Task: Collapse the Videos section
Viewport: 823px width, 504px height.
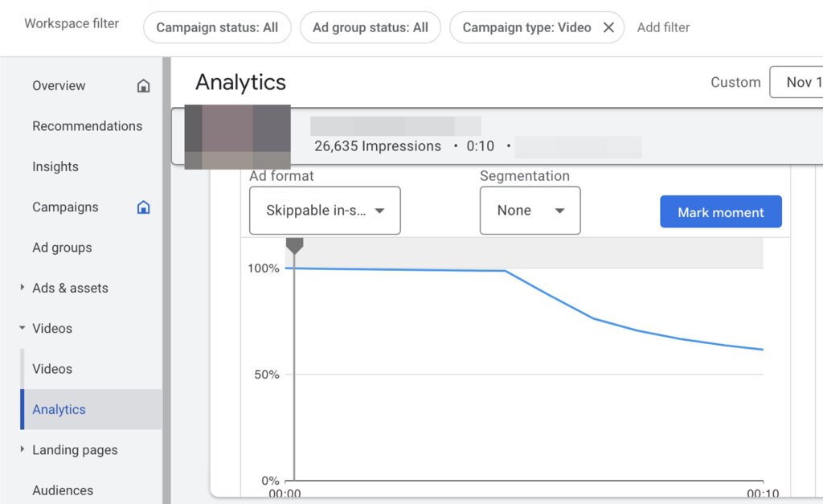Action: tap(22, 328)
